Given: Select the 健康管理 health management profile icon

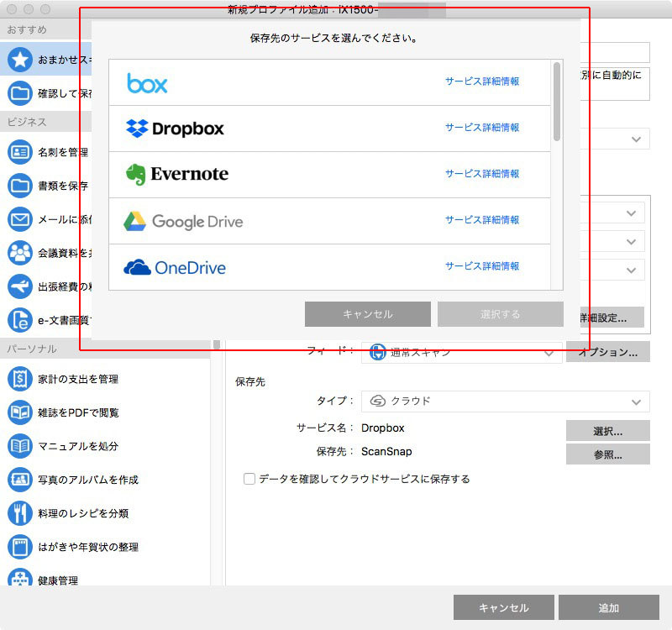Looking at the screenshot, I should pos(18,580).
